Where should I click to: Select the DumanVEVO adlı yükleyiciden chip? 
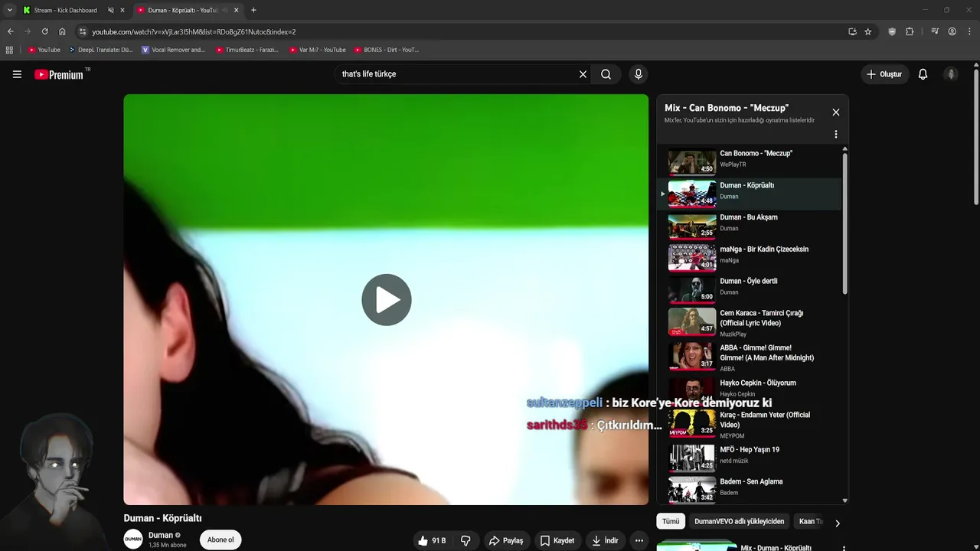(739, 521)
